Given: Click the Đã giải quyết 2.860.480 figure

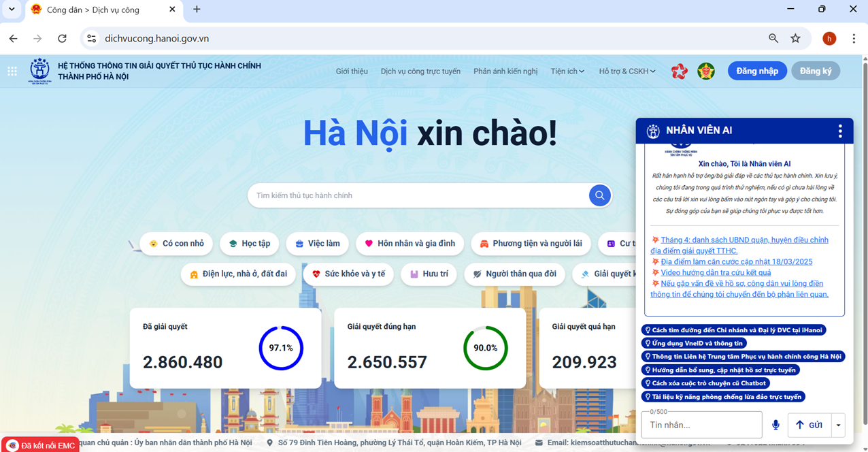Looking at the screenshot, I should (182, 362).
